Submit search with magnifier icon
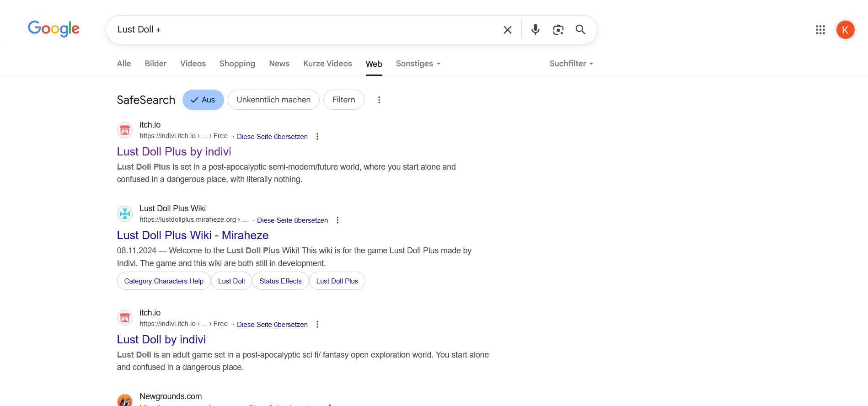 coord(580,30)
